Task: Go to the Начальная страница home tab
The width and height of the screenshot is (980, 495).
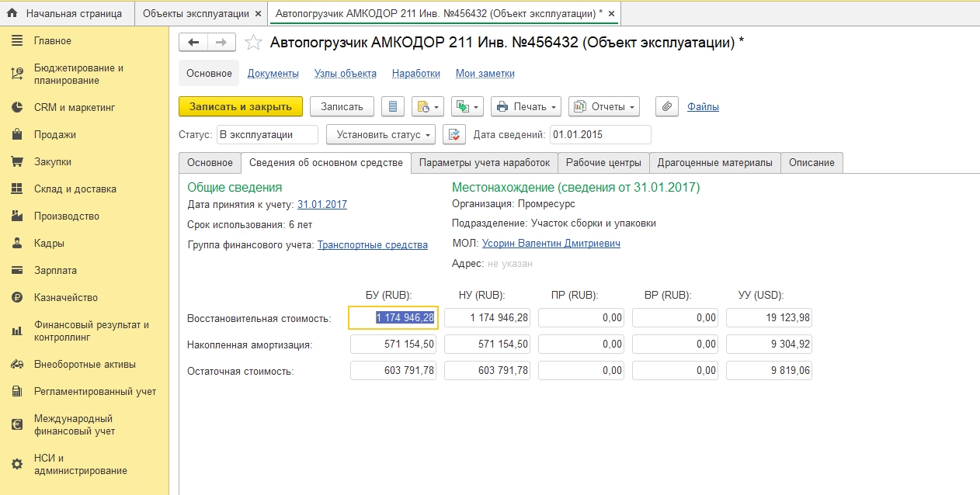Action: [x=66, y=13]
